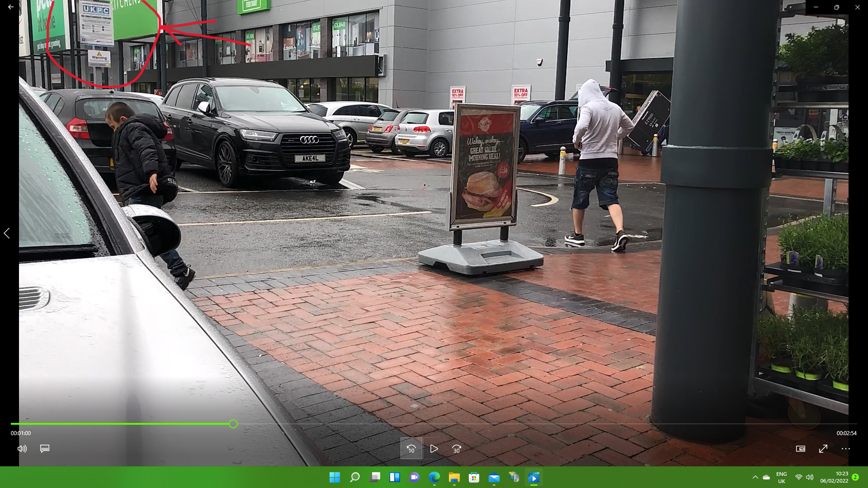The width and height of the screenshot is (868, 488).
Task: Open Microsoft Edge from taskbar
Action: tap(434, 477)
